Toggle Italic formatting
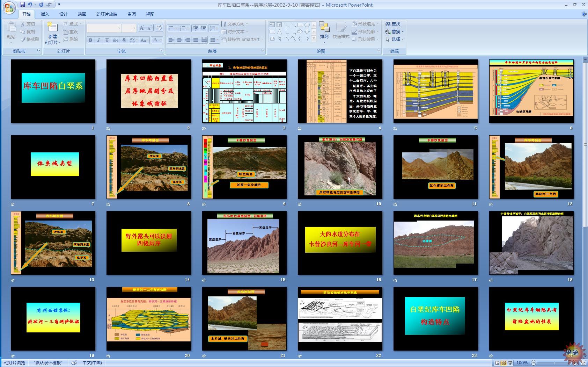This screenshot has width=588, height=367. click(99, 40)
